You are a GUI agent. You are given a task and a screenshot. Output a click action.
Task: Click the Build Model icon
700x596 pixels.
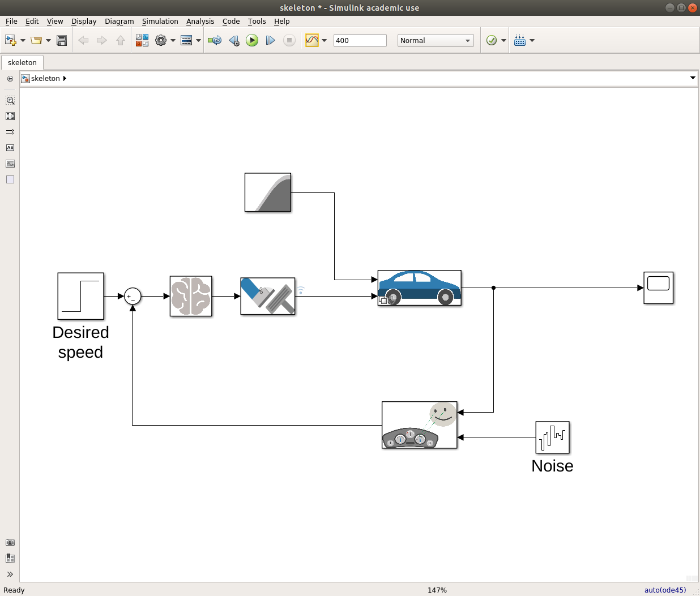520,40
